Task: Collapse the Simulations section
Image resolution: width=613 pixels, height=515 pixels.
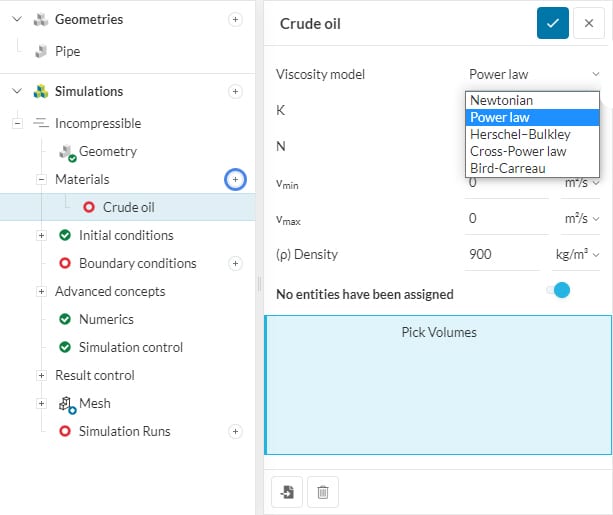Action: (16, 91)
